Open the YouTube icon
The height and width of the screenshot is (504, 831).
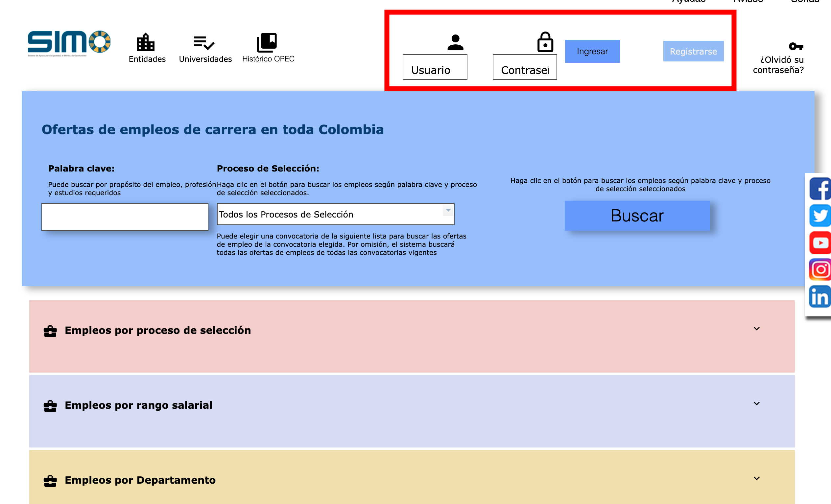(x=819, y=243)
